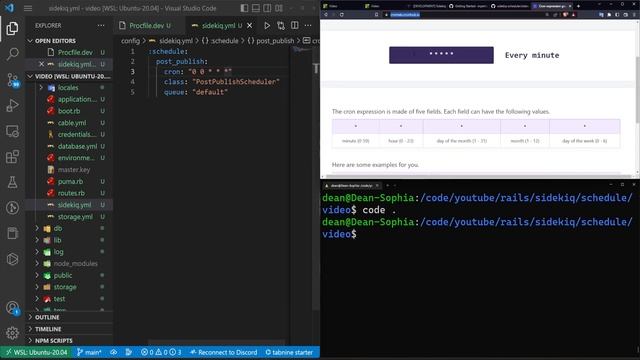Screen dimensions: 640x360
Task: Click the VS Code horizontal editor scrollbar
Action: click(216, 342)
